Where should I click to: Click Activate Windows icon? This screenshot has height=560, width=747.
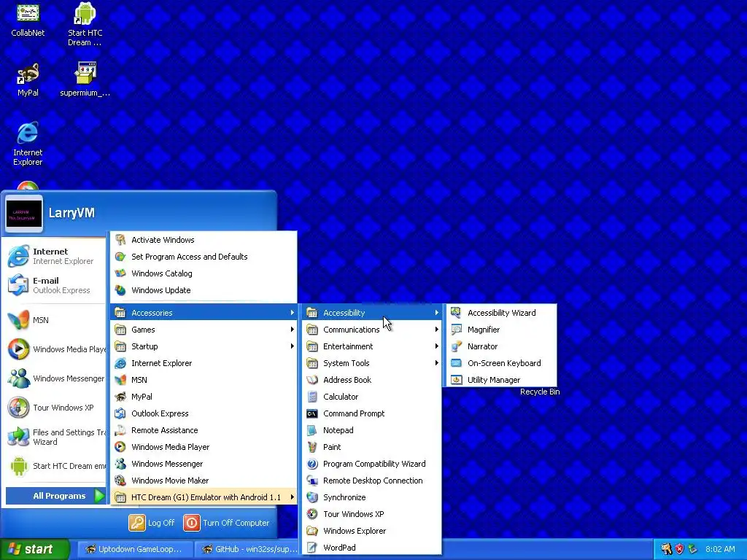coord(120,239)
